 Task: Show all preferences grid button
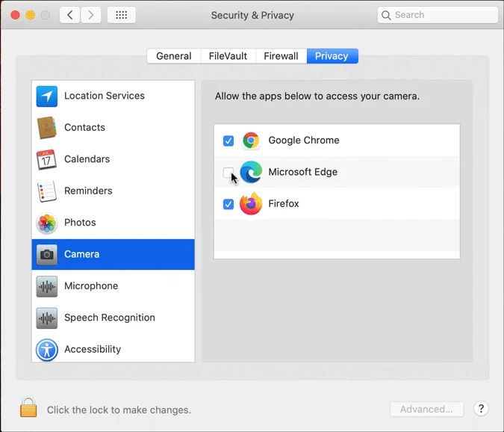[122, 15]
